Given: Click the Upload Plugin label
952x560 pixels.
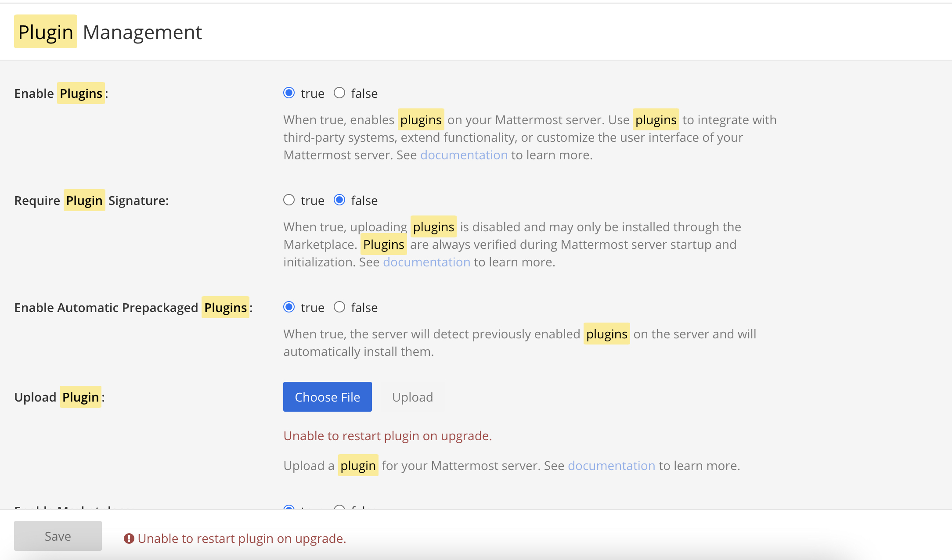Looking at the screenshot, I should 59,397.
